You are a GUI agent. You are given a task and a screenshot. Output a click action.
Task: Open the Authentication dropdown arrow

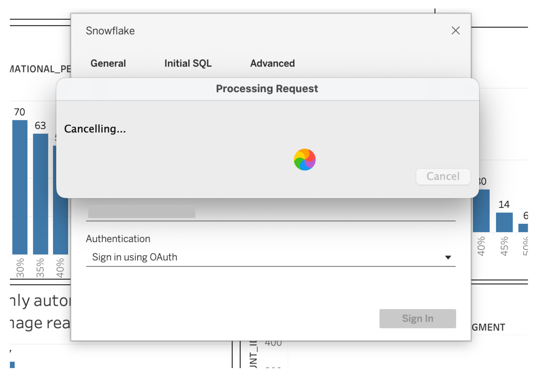click(x=448, y=258)
